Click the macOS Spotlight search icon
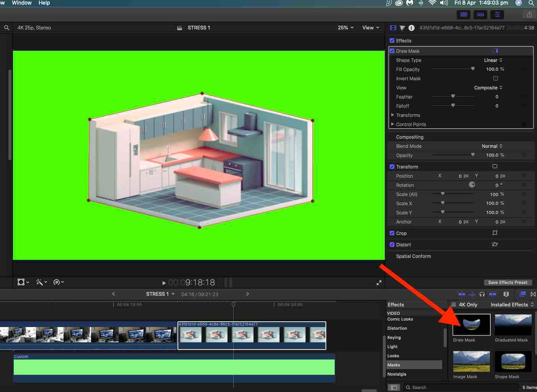The image size is (537, 392). pyautogui.click(x=531, y=3)
